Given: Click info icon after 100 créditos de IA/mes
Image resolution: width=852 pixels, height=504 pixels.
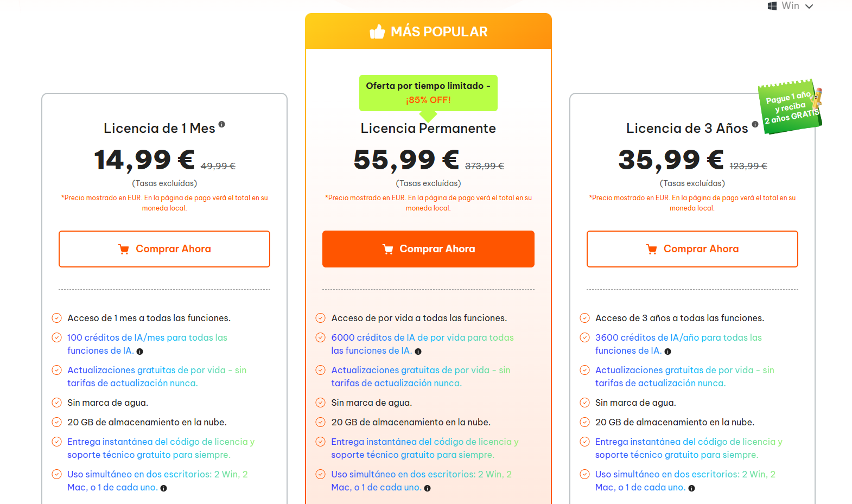Looking at the screenshot, I should click(x=140, y=352).
